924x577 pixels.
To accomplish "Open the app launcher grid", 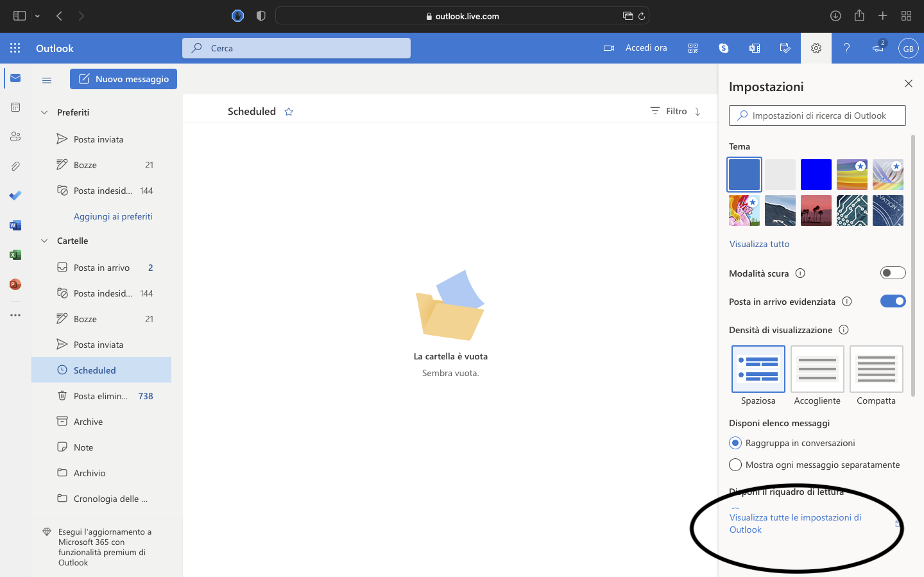I will [x=15, y=48].
